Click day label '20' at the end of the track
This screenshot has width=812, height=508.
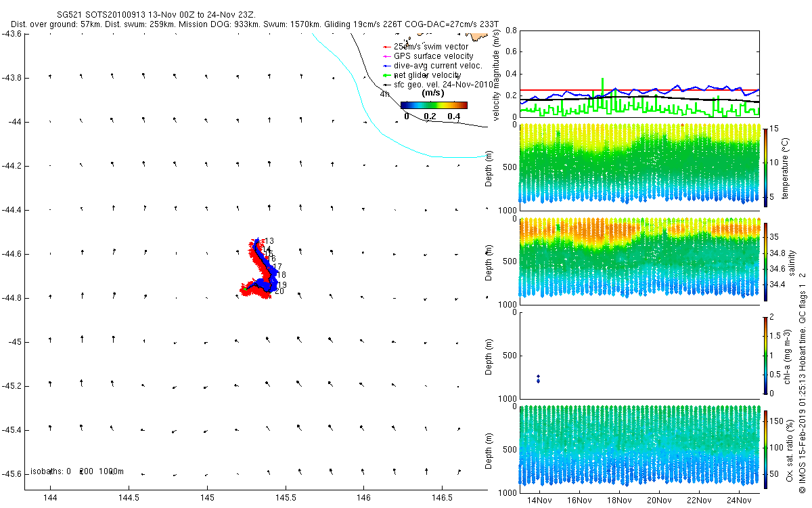tap(279, 291)
